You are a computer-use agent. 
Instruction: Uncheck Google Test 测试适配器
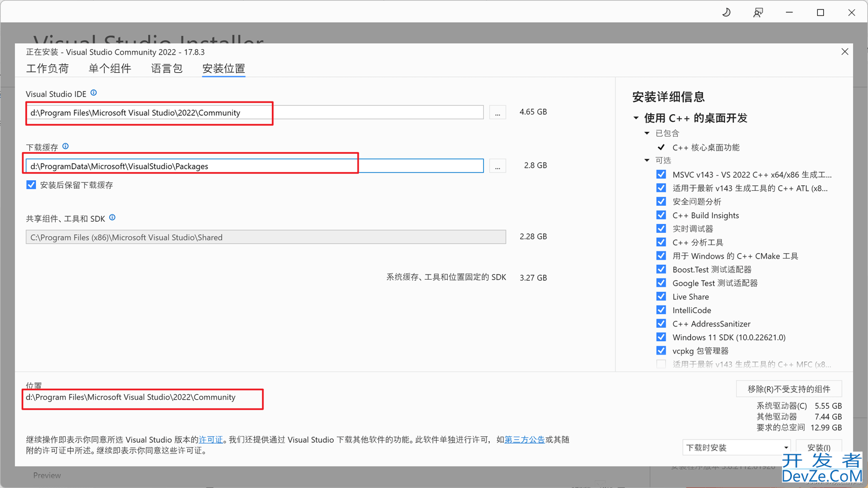pos(661,283)
